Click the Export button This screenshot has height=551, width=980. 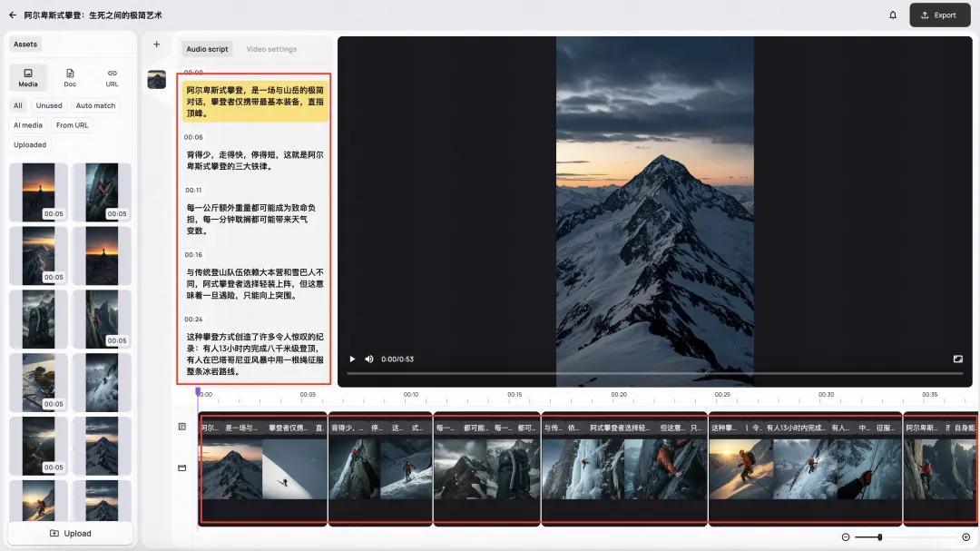tap(939, 15)
